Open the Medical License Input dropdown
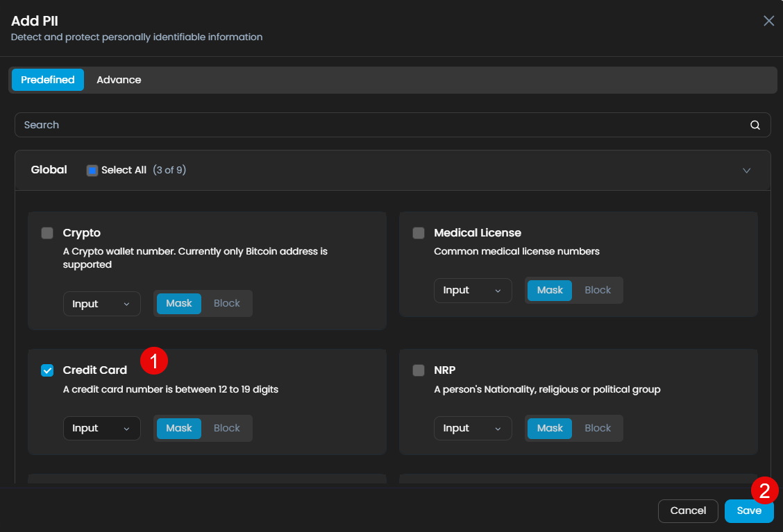The width and height of the screenshot is (783, 532). coord(473,291)
